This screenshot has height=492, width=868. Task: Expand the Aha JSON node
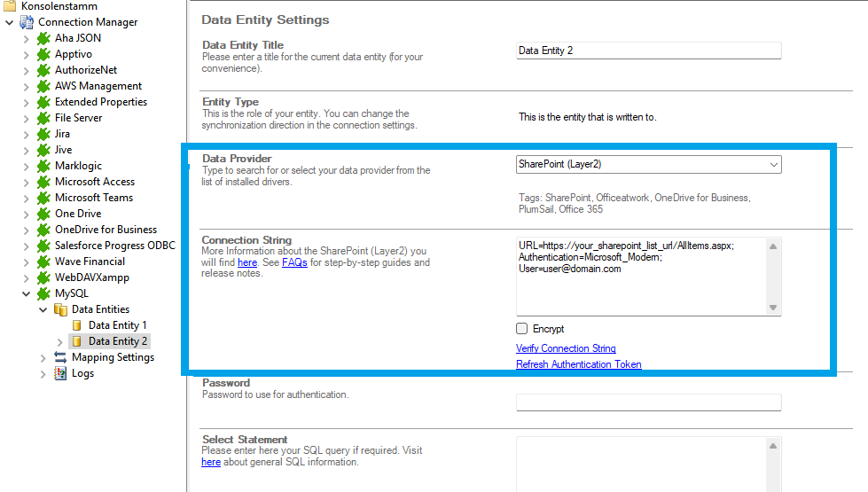click(26, 39)
